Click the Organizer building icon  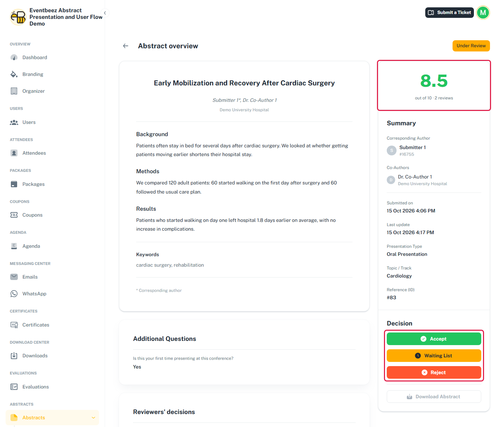point(14,91)
